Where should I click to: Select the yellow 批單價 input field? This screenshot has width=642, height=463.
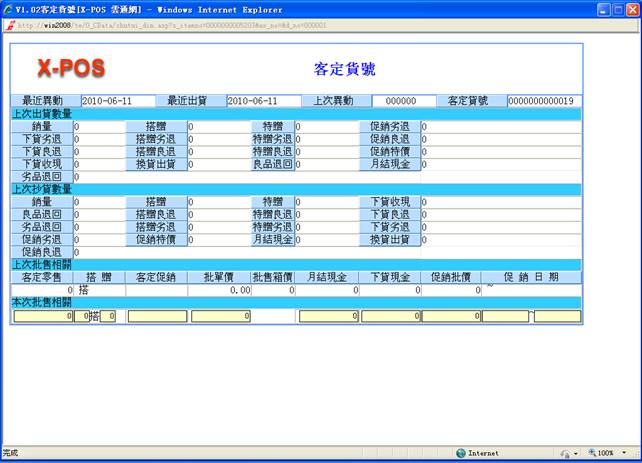coord(221,316)
